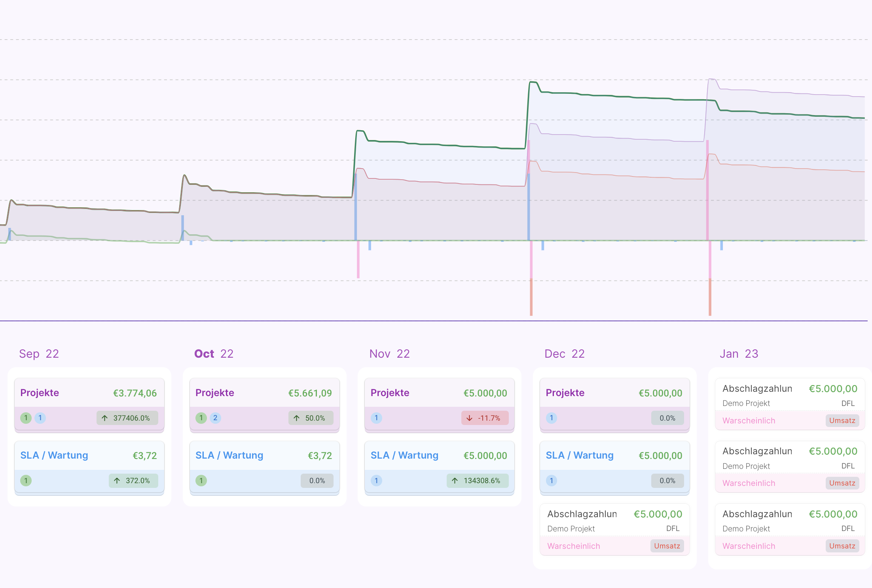Click blue badge '2' in Oct Projekte card
Screen dimensions: 872x588
pos(215,418)
